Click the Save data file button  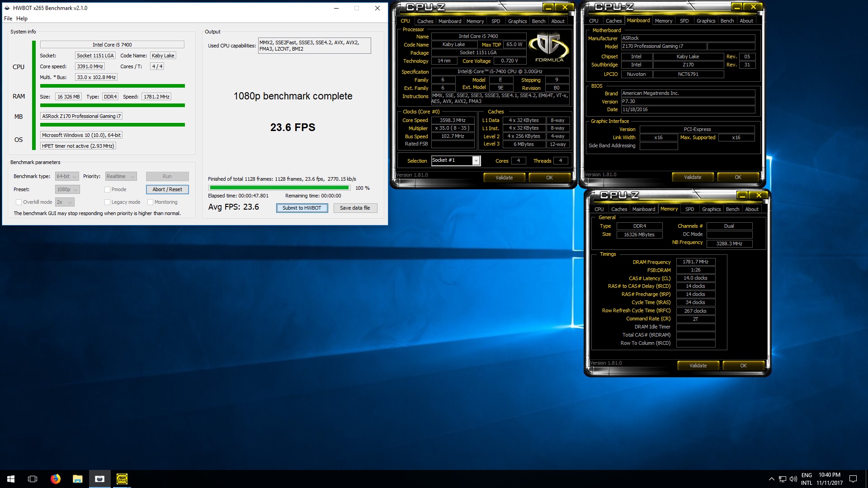click(x=355, y=208)
